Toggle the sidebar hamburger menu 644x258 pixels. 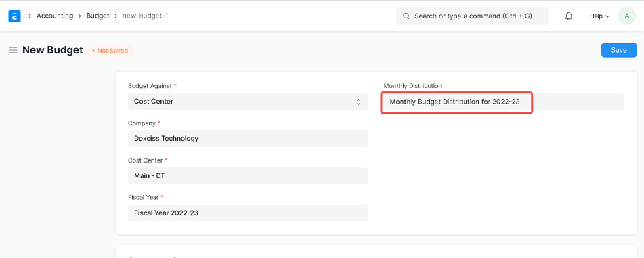[x=13, y=51]
